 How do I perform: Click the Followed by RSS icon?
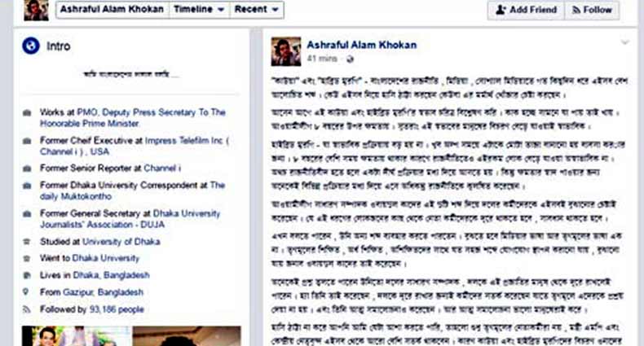[27, 309]
